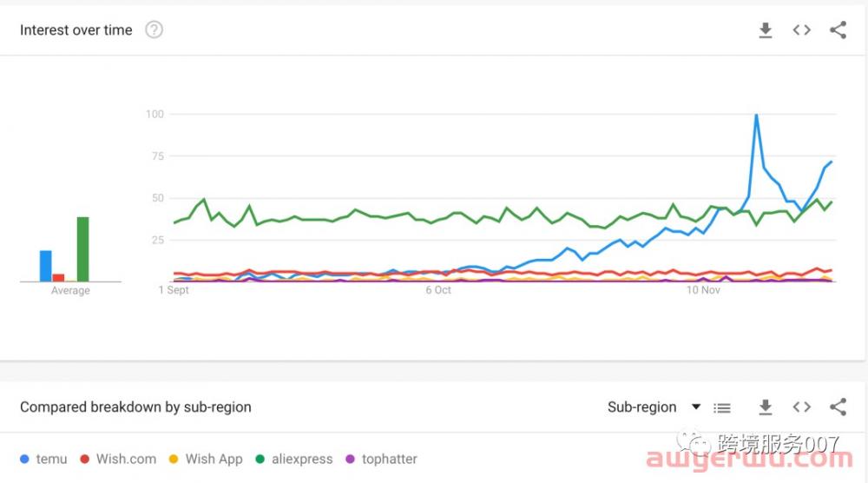The image size is (868, 483).
Task: Open embed code for Interest over time
Action: pyautogui.click(x=801, y=30)
